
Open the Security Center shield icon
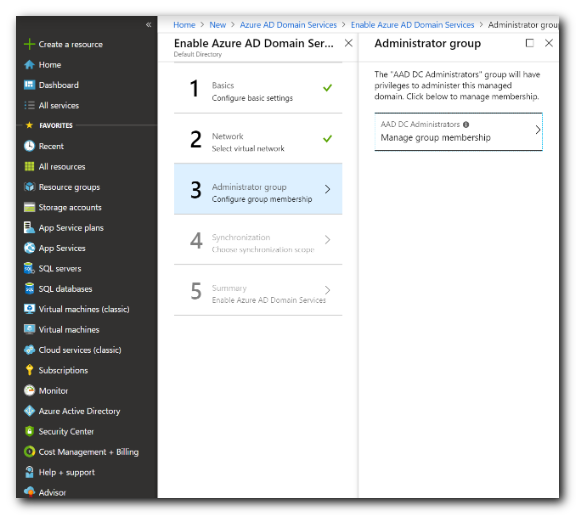[x=29, y=431]
